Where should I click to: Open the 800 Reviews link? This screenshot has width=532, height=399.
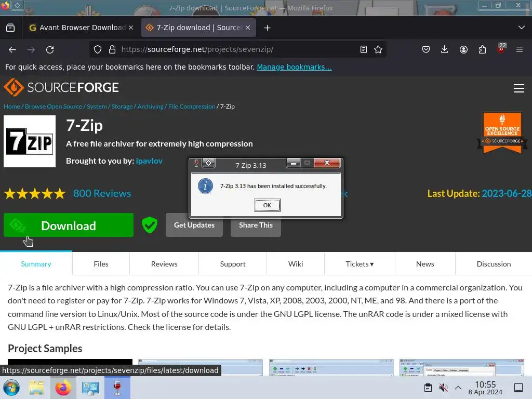(102, 193)
